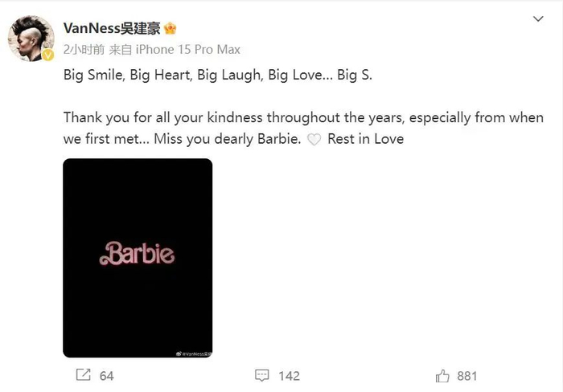The image size is (563, 392).
Task: Click the comment count 142
Action: point(288,375)
